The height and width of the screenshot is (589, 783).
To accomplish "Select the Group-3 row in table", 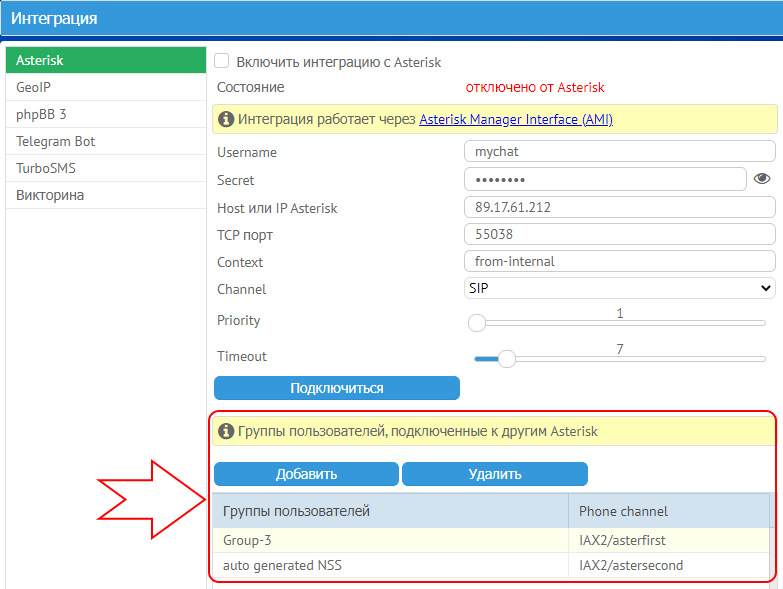I will 390,540.
